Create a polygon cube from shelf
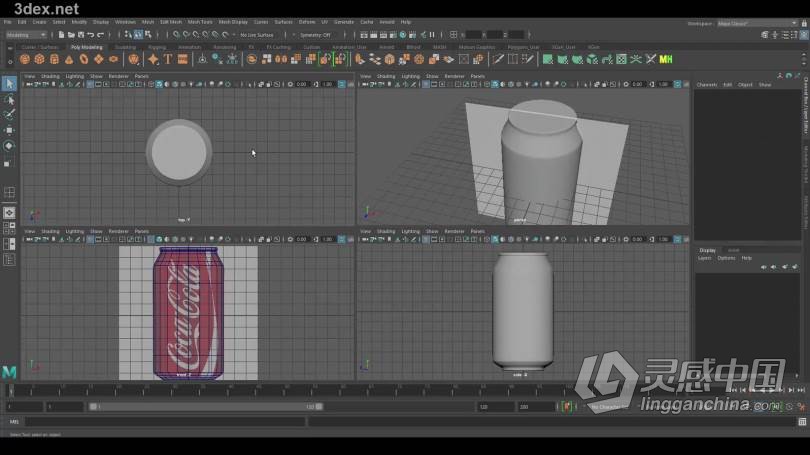 39,59
